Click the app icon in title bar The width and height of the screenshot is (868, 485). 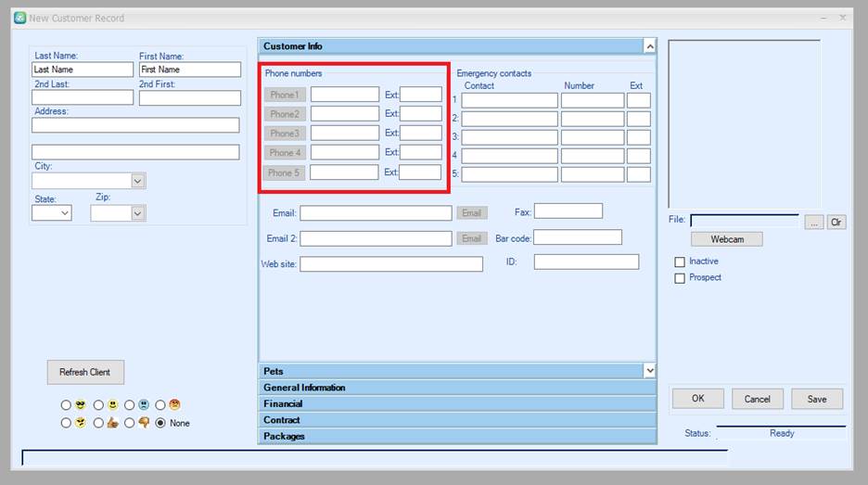[x=19, y=18]
